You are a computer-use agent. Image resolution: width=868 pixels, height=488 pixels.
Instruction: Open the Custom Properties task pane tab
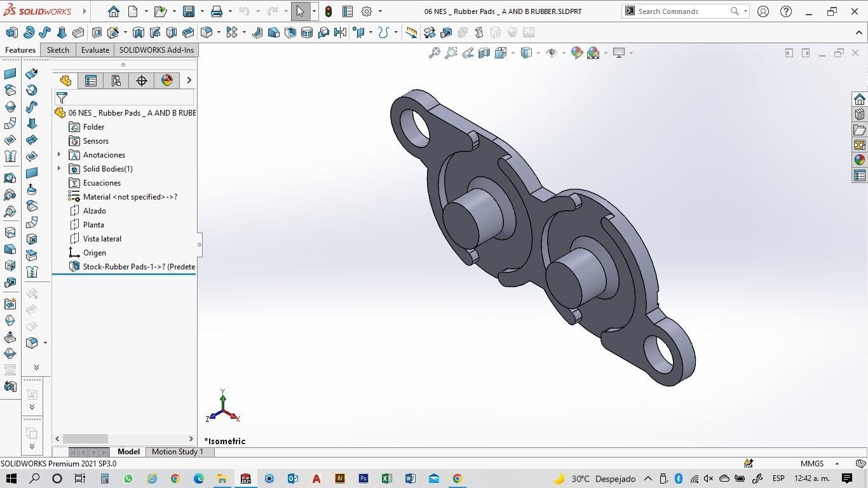click(x=860, y=175)
